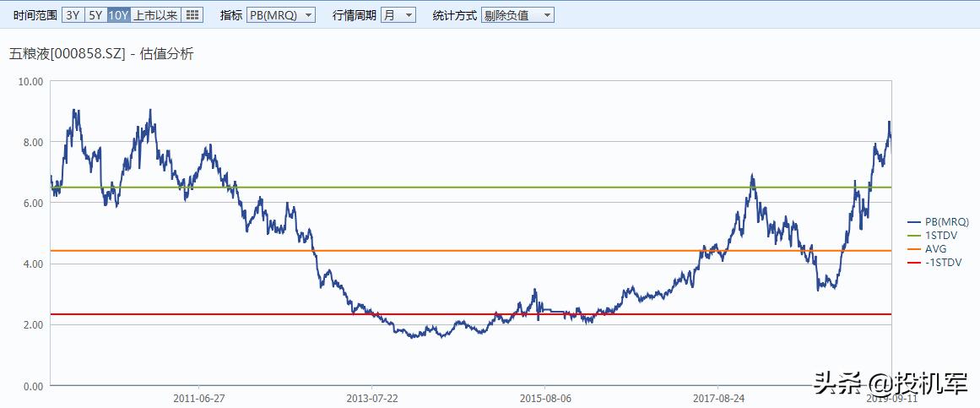This screenshot has height=408, width=980.
Task: Choose the 上市以来 time range
Action: [x=155, y=15]
